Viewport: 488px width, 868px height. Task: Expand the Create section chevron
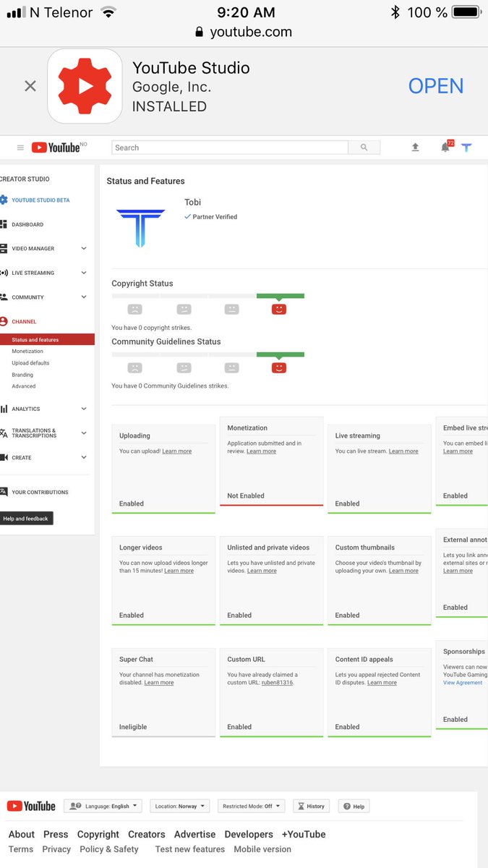point(84,458)
